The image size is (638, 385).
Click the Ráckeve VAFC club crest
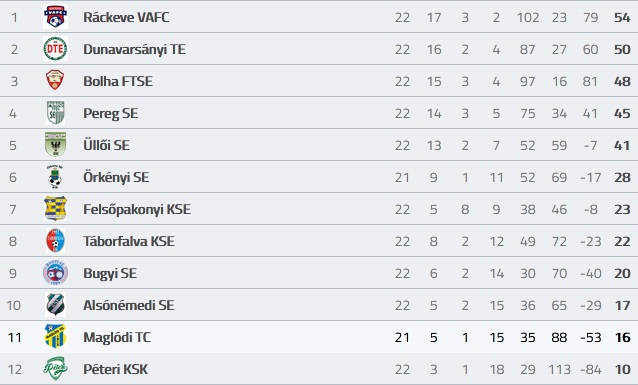[x=55, y=17]
